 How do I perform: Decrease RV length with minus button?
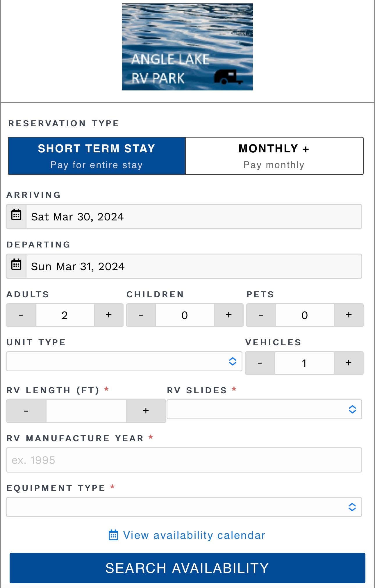(x=26, y=411)
